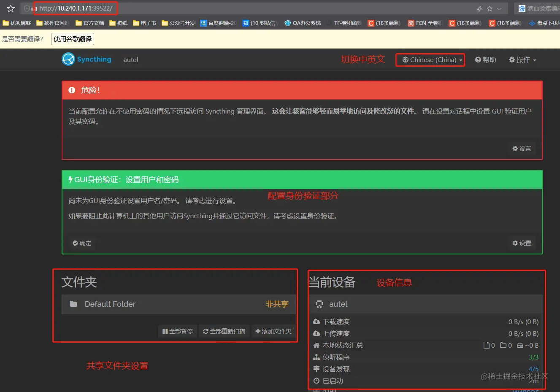Expand the Default Folder row

pos(178,304)
